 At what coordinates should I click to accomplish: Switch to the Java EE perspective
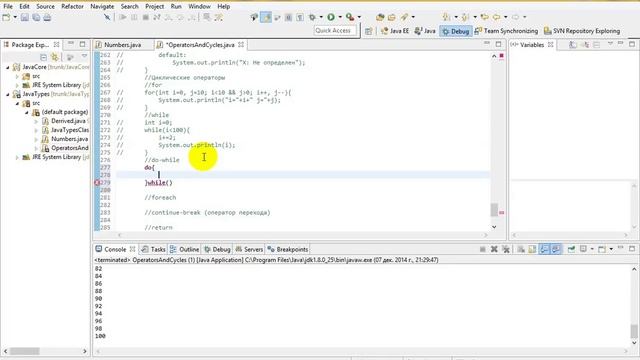point(395,31)
